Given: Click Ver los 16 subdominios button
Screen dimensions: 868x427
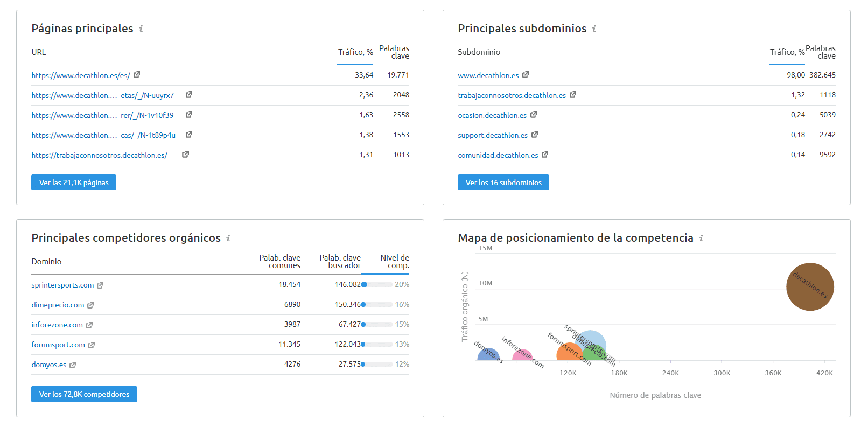Looking at the screenshot, I should 503,183.
